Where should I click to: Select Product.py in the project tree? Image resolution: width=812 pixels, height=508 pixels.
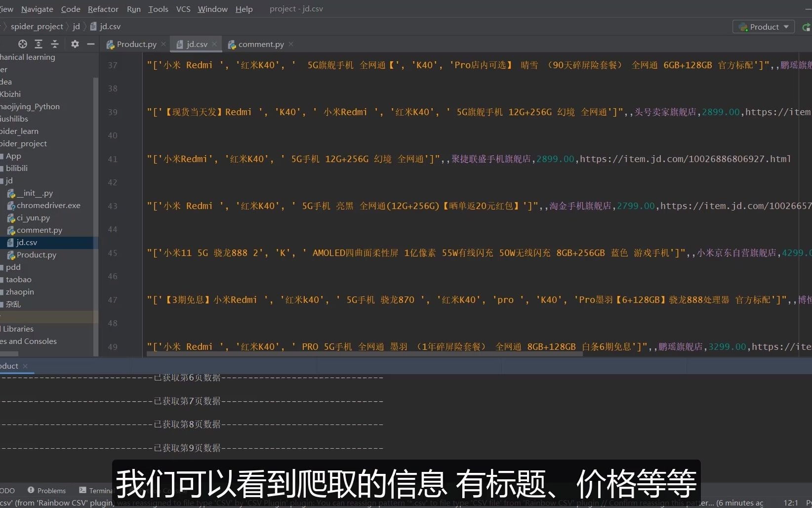click(37, 254)
